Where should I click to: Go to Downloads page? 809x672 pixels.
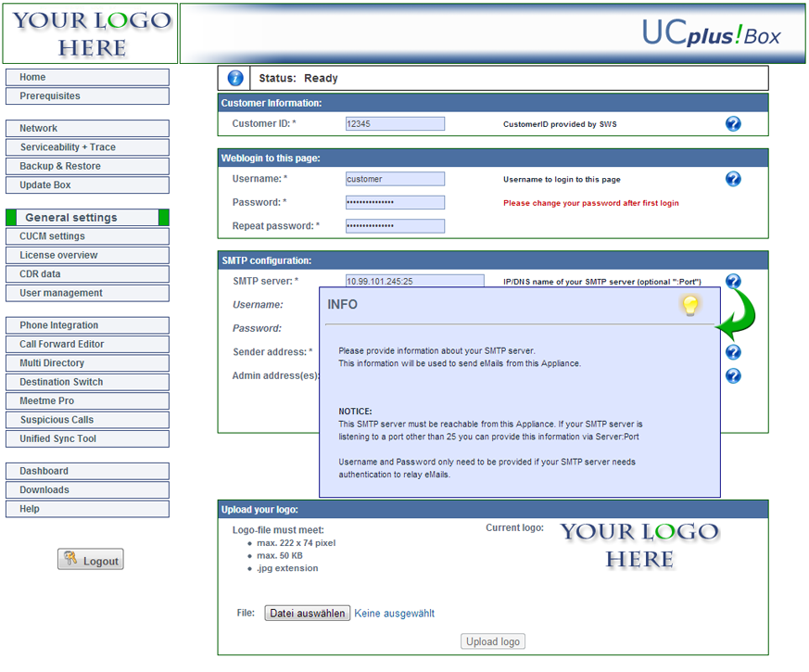[87, 489]
